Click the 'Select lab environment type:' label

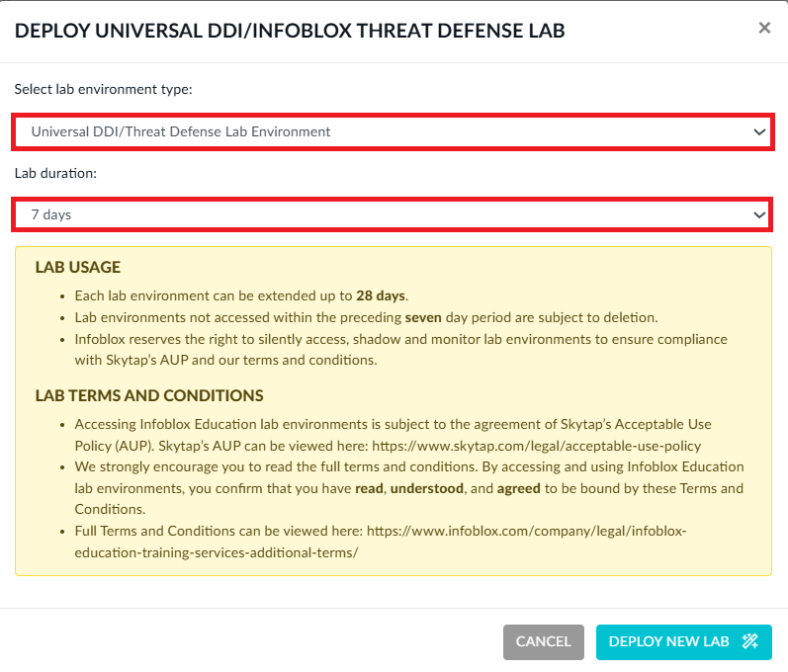[103, 89]
